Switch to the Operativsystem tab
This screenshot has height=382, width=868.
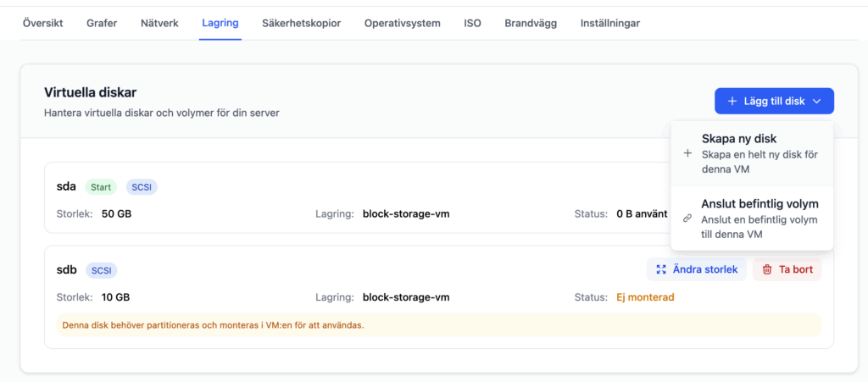click(x=402, y=23)
